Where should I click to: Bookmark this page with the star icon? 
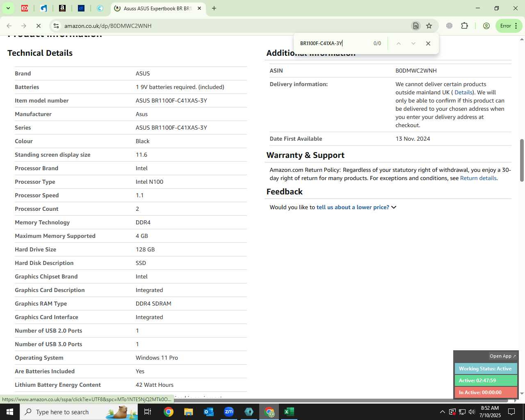(x=429, y=26)
